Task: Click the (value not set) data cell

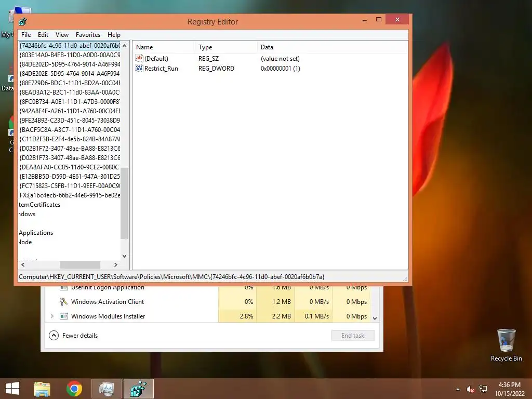Action: click(280, 58)
